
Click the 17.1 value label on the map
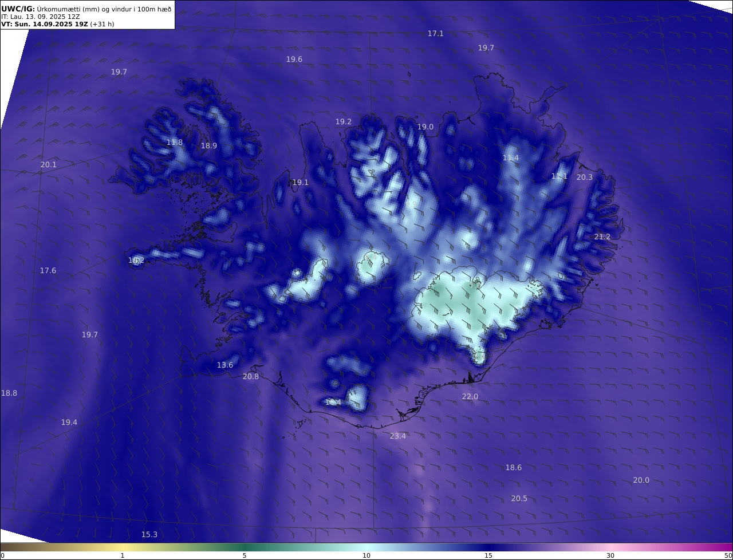click(436, 34)
